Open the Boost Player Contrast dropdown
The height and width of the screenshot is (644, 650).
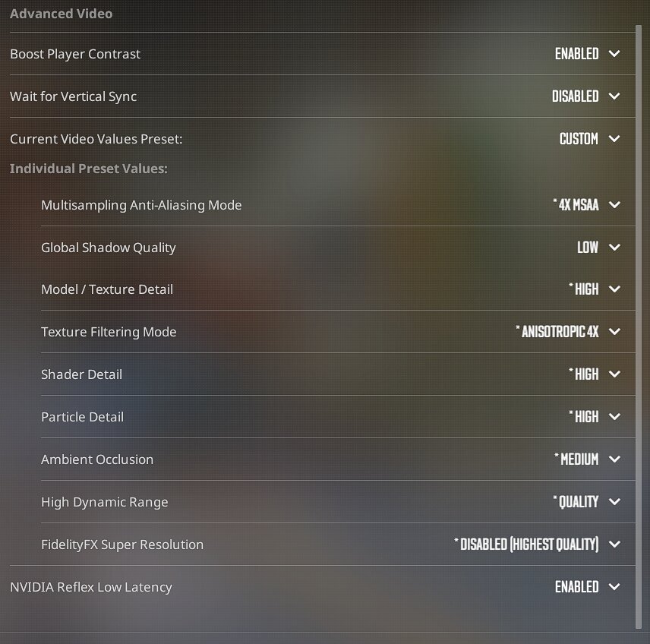614,54
